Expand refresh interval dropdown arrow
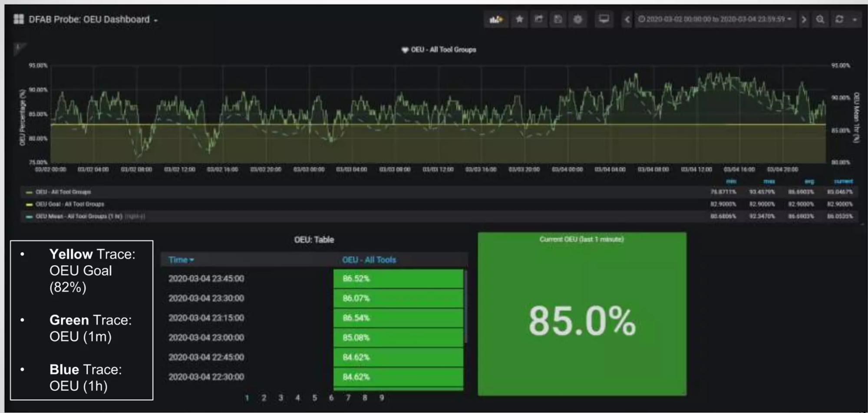 (x=855, y=20)
